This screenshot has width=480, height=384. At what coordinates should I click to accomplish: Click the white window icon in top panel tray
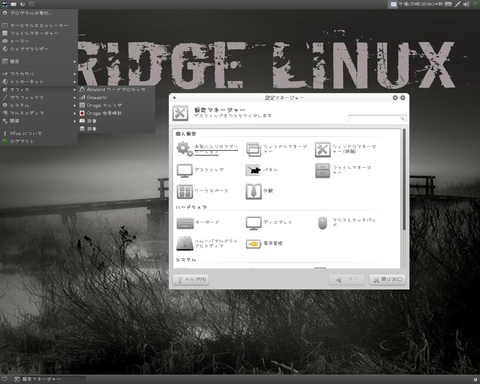(x=394, y=4)
